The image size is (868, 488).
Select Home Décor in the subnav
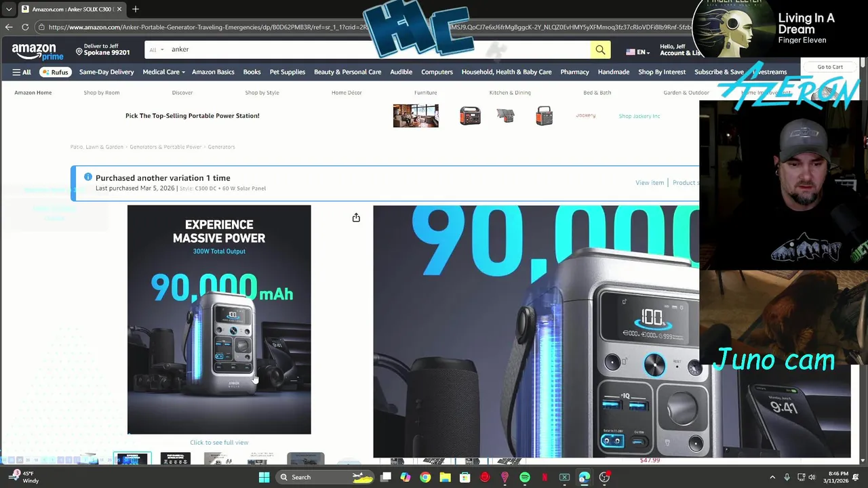click(347, 92)
